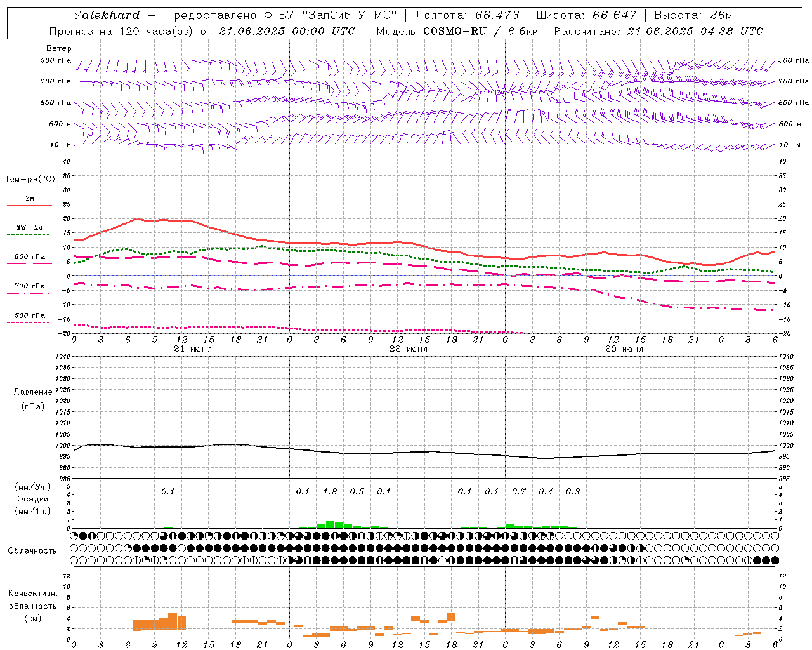
Task: Click the 985 value on left pressure axis
Action: click(65, 479)
